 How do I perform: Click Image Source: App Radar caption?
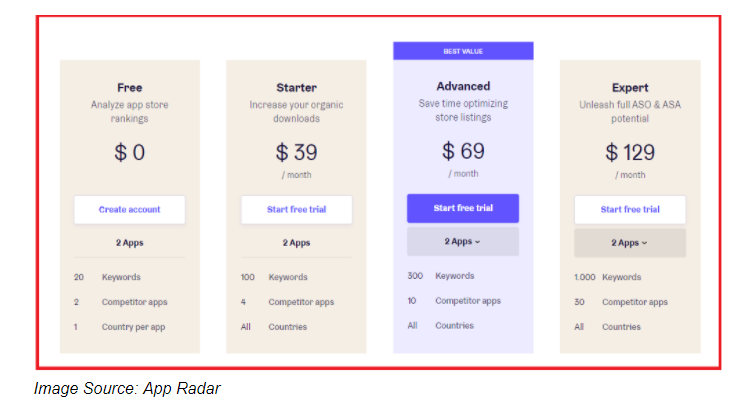click(x=127, y=388)
